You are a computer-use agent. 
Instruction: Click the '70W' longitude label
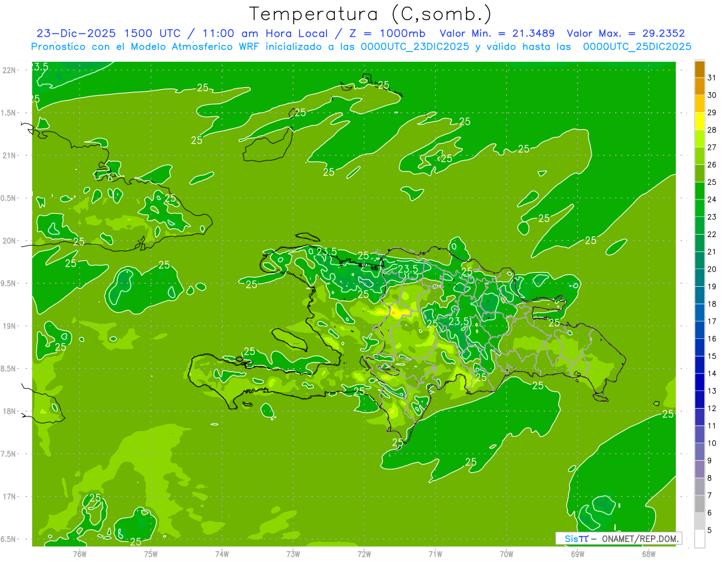pos(506,554)
